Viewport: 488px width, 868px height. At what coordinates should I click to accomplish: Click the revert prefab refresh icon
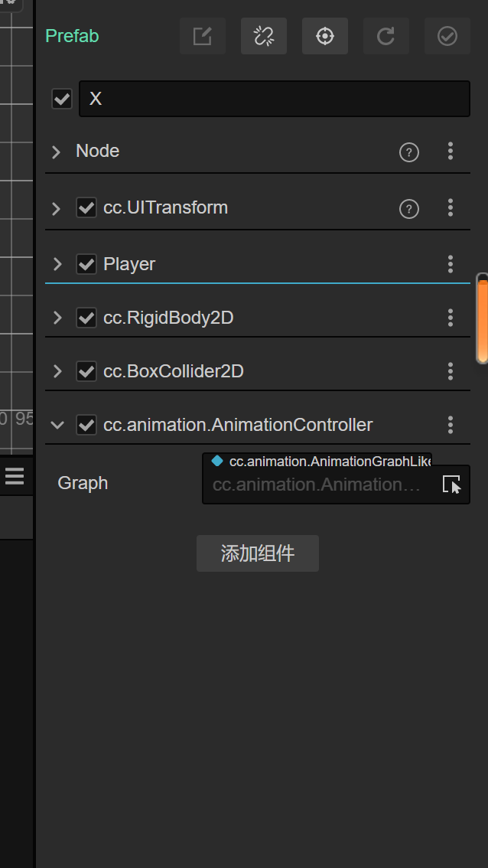tap(386, 36)
